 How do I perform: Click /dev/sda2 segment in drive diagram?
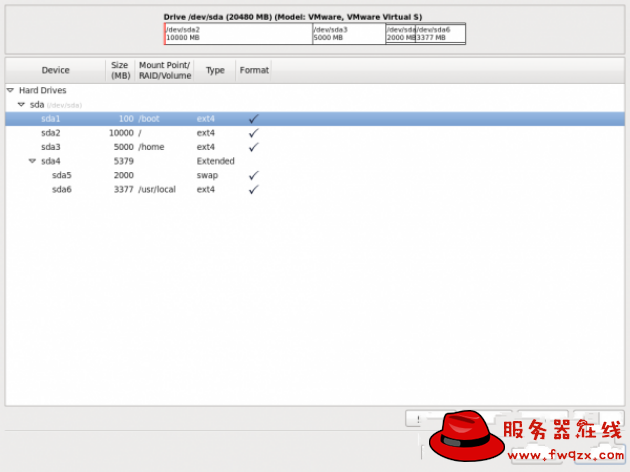239,33
